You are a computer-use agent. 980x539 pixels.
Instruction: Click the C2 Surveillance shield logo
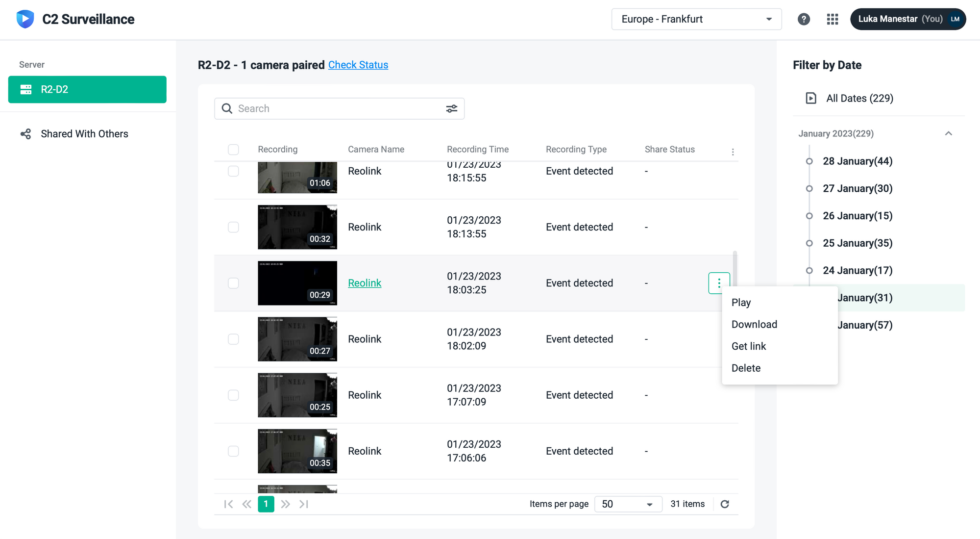[25, 19]
